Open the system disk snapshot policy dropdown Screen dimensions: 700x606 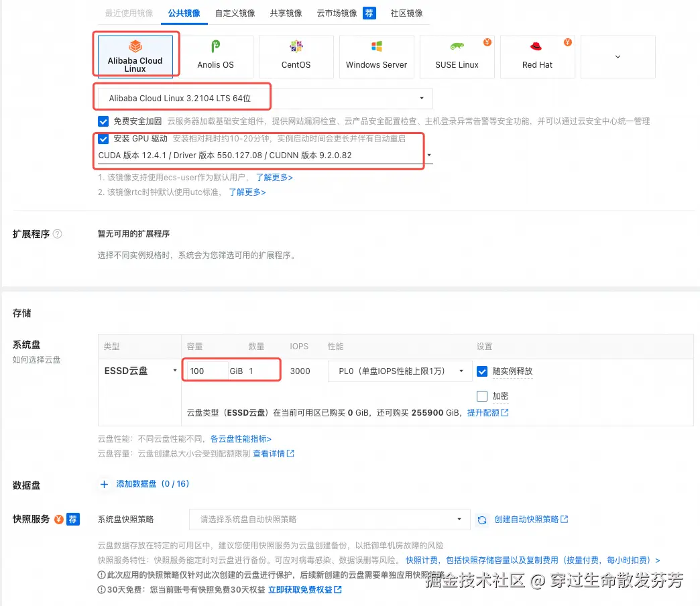[329, 520]
